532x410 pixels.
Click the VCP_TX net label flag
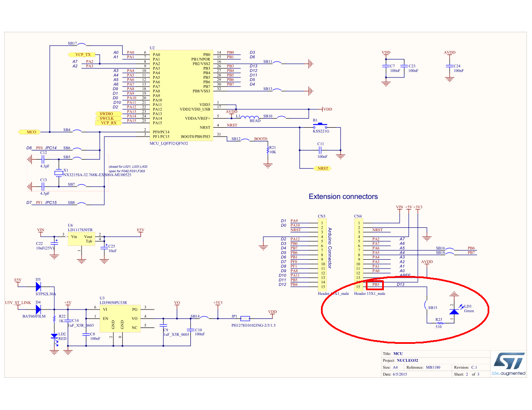(82, 54)
